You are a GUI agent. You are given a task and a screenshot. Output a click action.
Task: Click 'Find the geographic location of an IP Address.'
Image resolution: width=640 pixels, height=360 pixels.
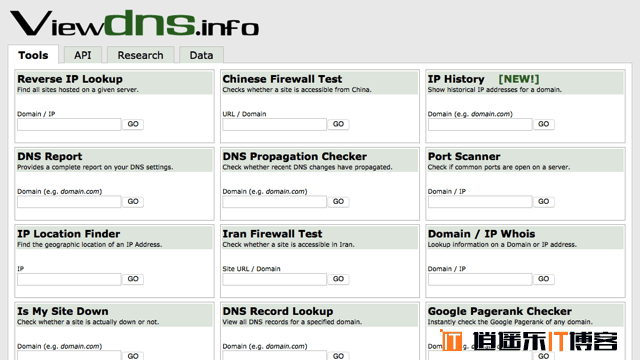pyautogui.click(x=90, y=245)
